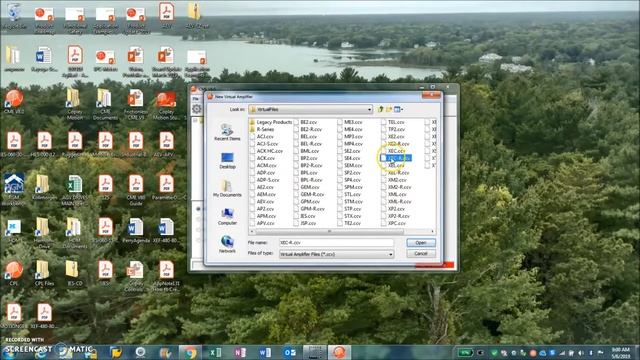Viewport: 640px width, 360px height.
Task: Click the Open button
Action: pyautogui.click(x=421, y=242)
